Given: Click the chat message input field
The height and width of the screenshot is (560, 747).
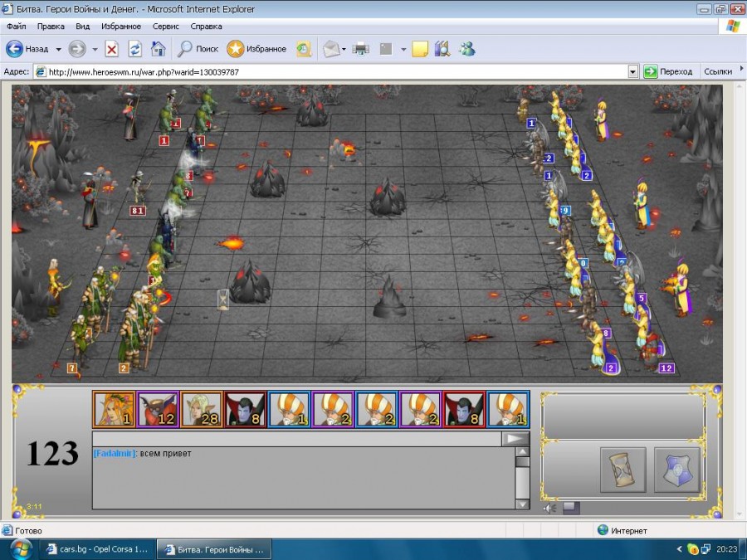Looking at the screenshot, I should (297, 439).
